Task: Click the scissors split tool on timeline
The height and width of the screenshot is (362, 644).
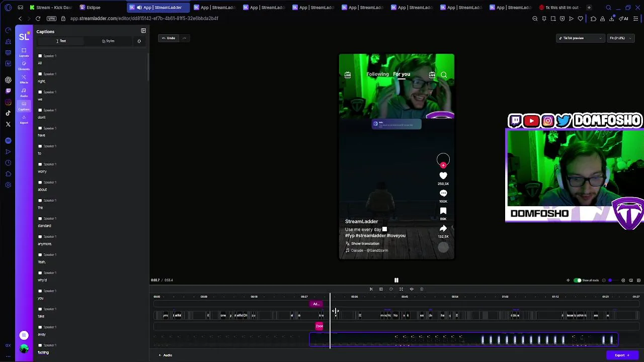Action: click(x=371, y=289)
